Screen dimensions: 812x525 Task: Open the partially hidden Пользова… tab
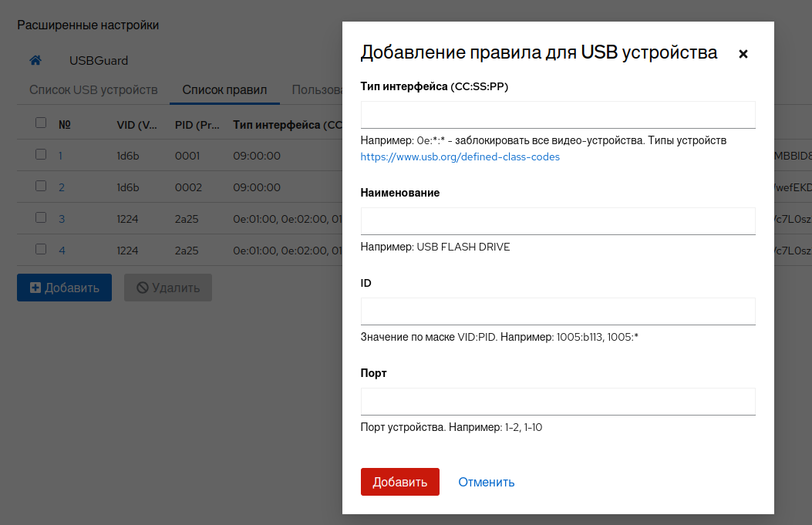[x=317, y=89]
